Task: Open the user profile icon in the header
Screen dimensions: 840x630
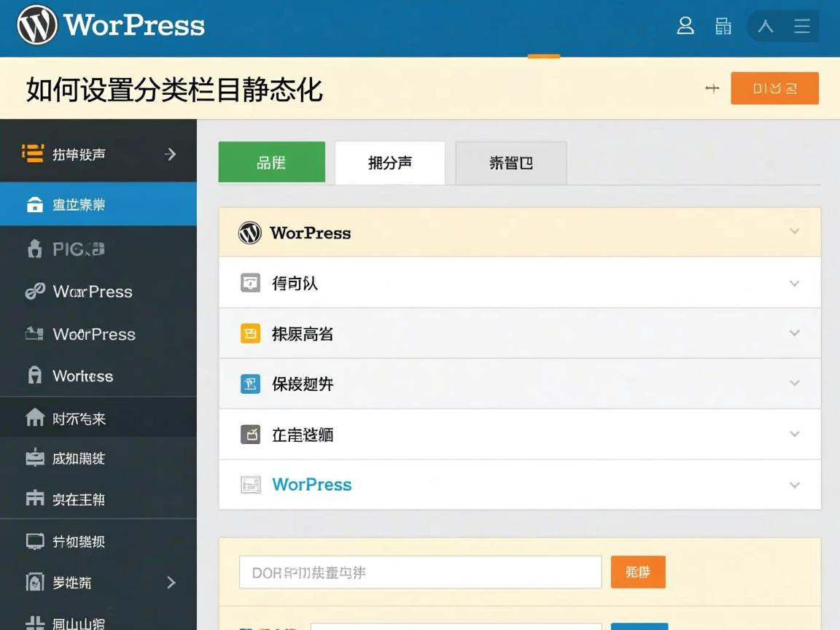Action: [685, 26]
